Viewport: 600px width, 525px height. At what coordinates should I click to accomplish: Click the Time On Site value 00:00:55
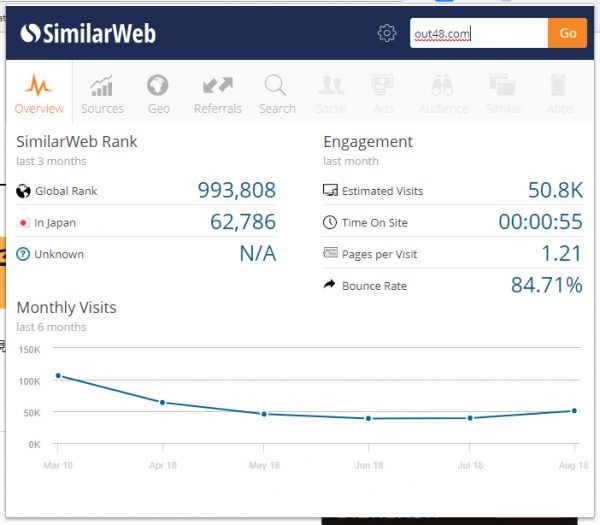coord(541,222)
